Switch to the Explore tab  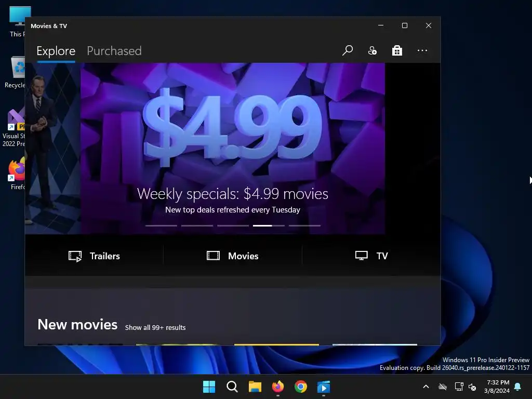[56, 51]
